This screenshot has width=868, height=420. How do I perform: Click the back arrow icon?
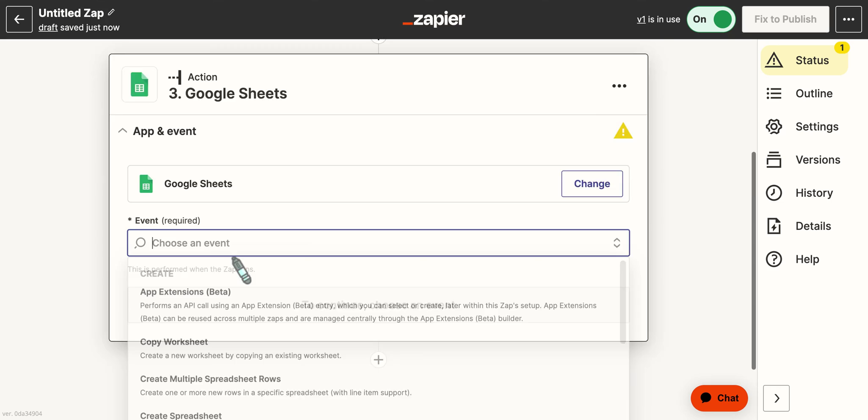(x=19, y=19)
